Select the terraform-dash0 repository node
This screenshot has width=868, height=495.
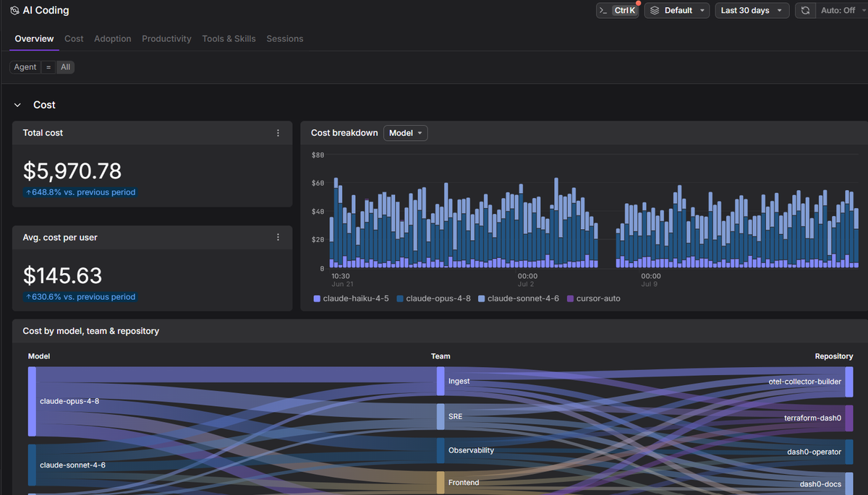(849, 418)
